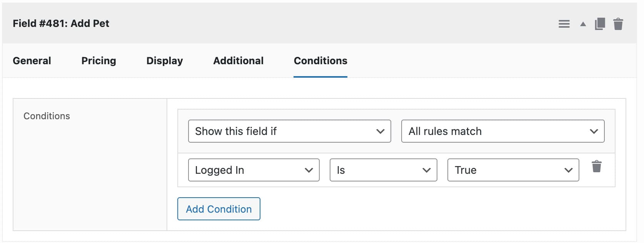Image resolution: width=644 pixels, height=243 pixels.
Task: Switch to the Pricing tab
Action: [98, 60]
